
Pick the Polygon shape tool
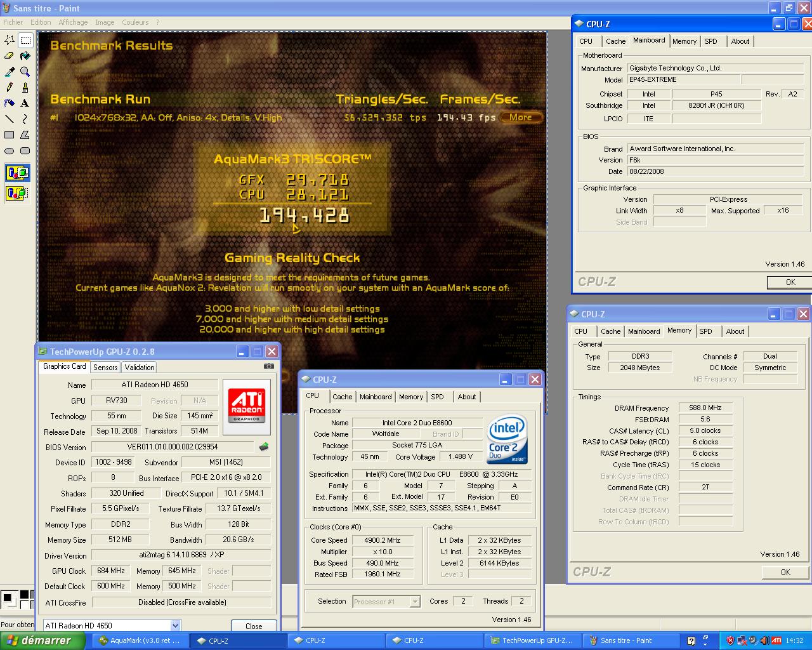25,135
